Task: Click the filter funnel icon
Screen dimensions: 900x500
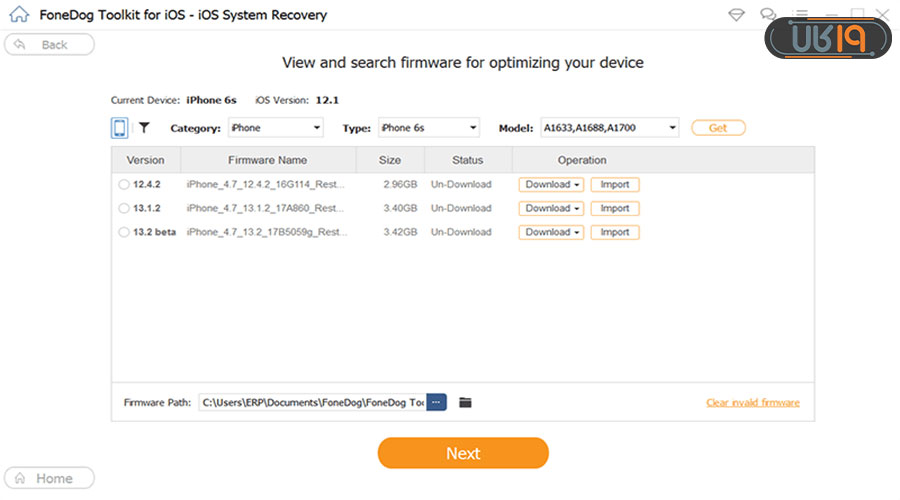Action: click(x=144, y=128)
